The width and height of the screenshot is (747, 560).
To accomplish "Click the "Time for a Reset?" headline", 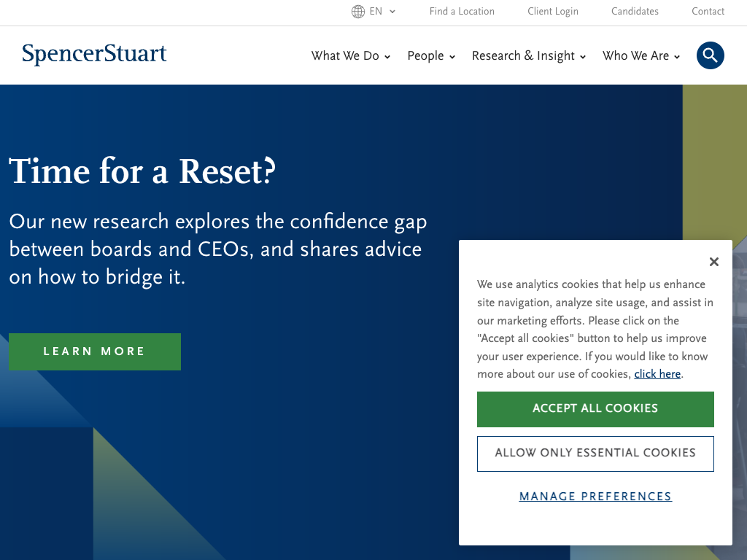I will click(x=143, y=172).
